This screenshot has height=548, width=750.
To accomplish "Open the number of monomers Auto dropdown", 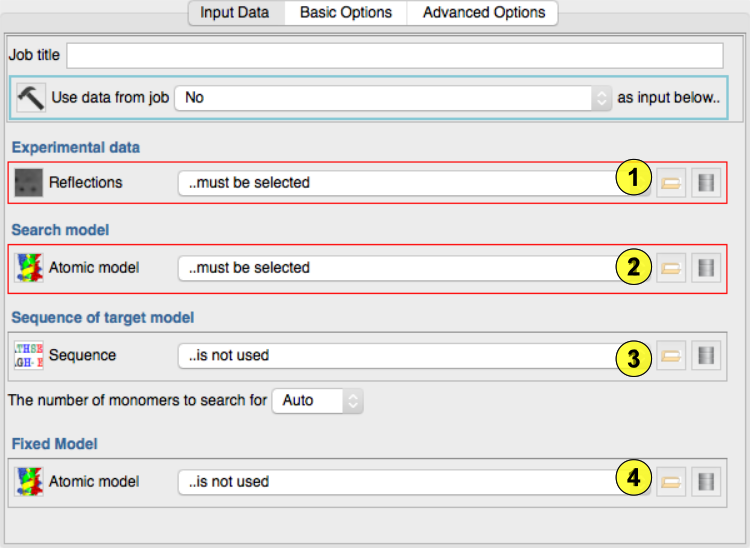I will [x=317, y=400].
